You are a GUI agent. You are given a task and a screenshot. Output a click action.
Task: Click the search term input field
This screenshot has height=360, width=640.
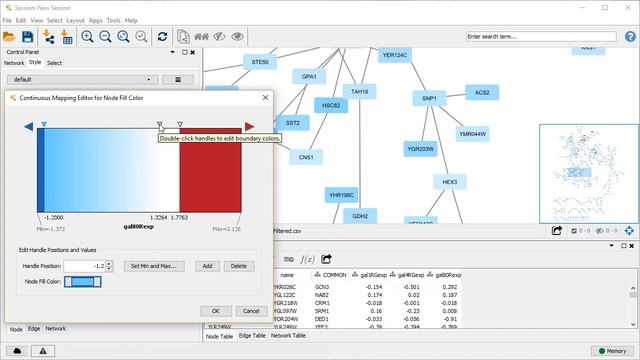(541, 37)
